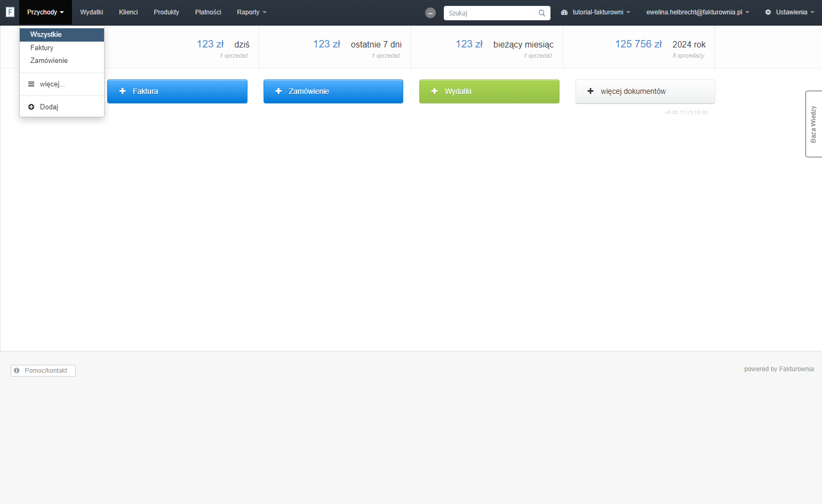Choose Faktury from the Przychody menu
The image size is (822, 504).
(x=62, y=48)
